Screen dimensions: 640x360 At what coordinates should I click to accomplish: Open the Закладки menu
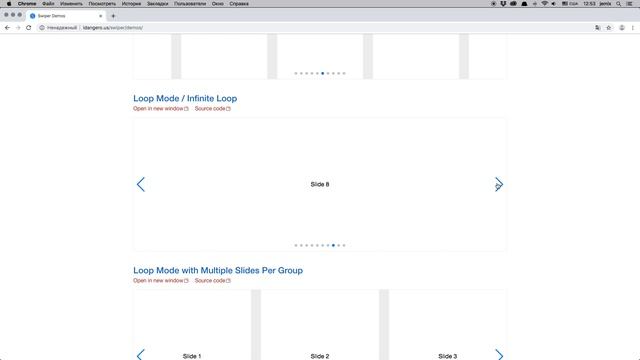click(158, 4)
